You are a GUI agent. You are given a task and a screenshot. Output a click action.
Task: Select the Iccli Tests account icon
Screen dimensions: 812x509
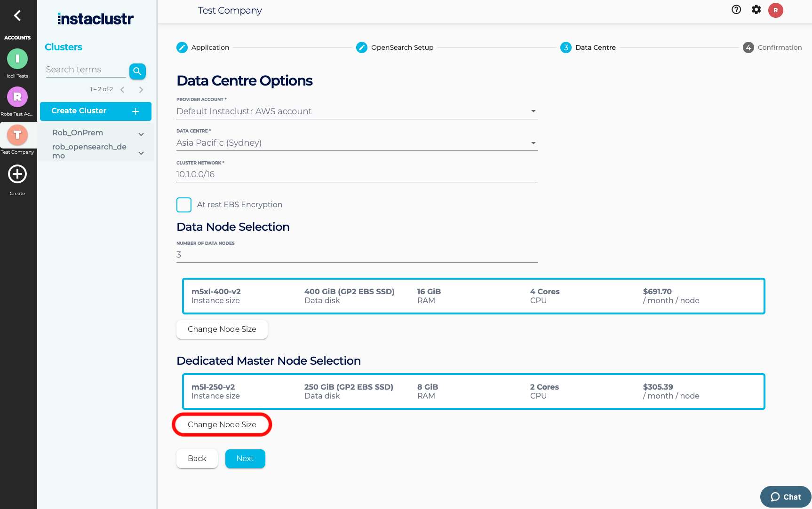coord(17,59)
